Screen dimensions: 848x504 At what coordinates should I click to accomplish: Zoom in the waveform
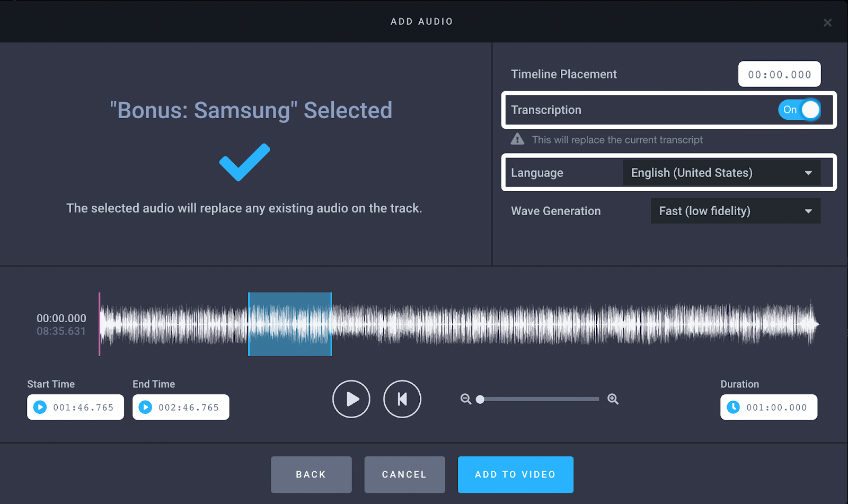(x=613, y=399)
